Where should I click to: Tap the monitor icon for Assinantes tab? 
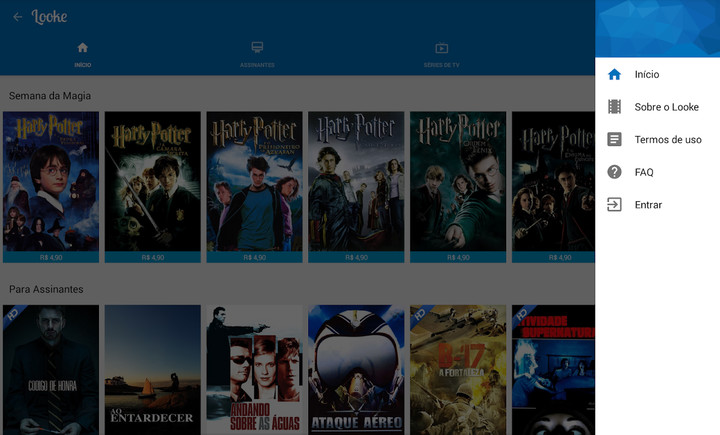tap(257, 48)
